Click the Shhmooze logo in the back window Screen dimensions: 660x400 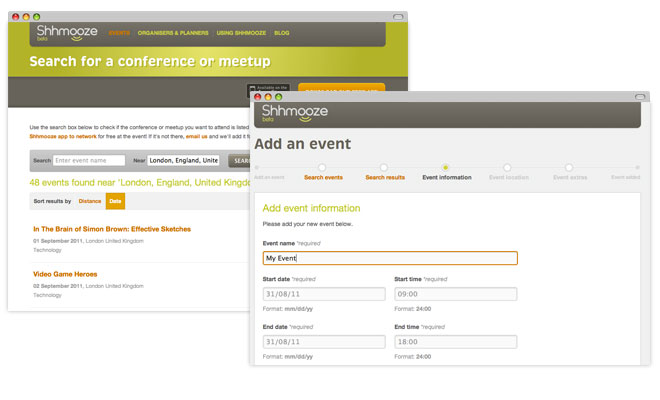tap(67, 32)
